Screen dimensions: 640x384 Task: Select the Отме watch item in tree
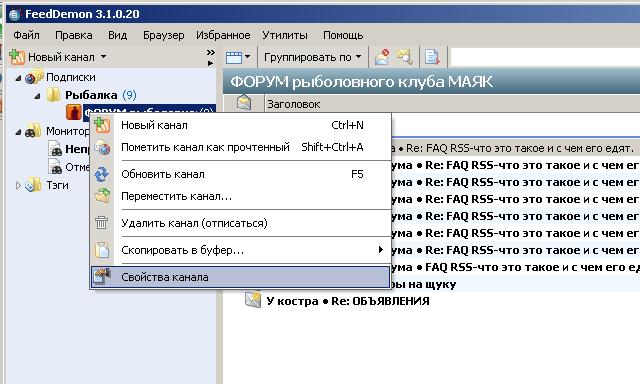point(77,167)
